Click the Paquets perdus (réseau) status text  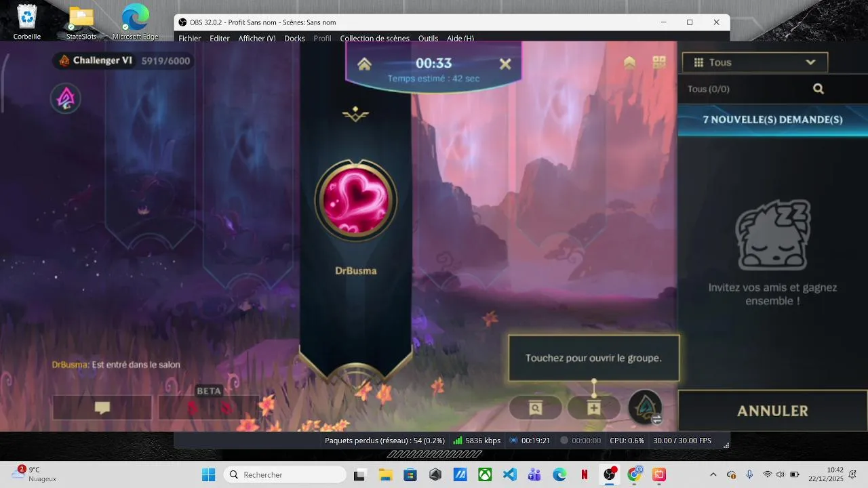tap(385, 441)
